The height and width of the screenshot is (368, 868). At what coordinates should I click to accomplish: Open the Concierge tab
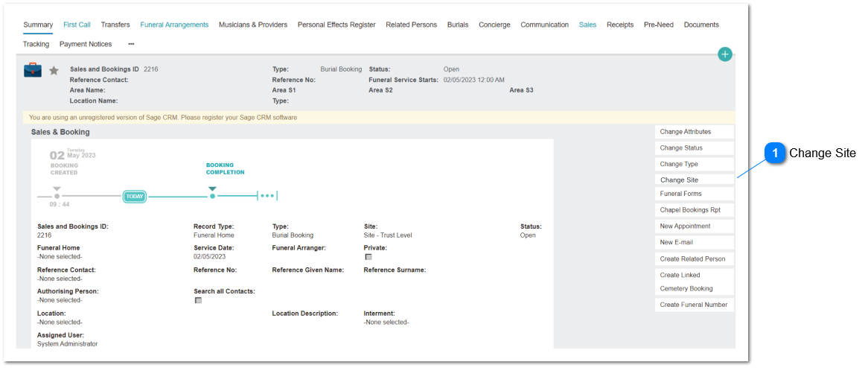tap(494, 25)
